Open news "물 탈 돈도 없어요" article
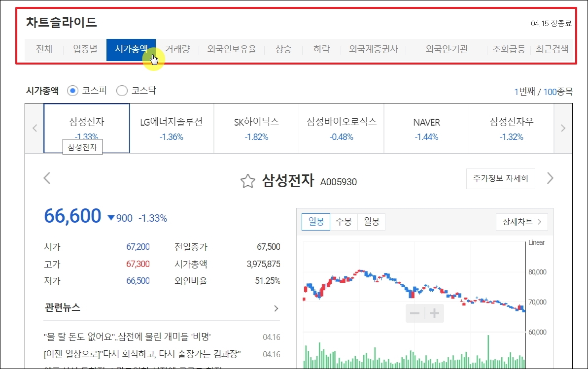The height and width of the screenshot is (369, 588). 127,337
